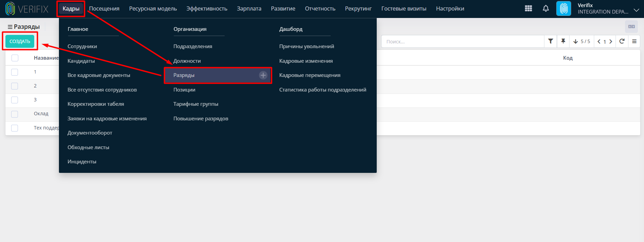
Task: Open the list options menu icon
Action: pyautogui.click(x=634, y=41)
